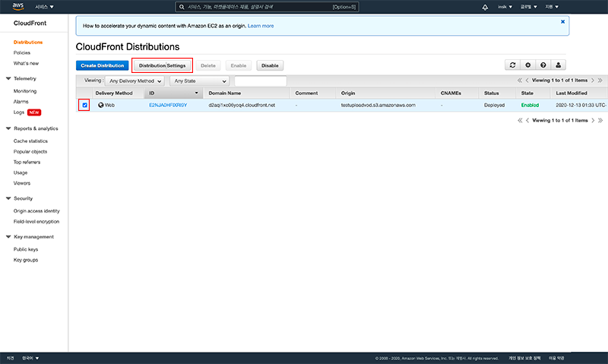Click the Disable button
608x364 pixels.
tap(270, 65)
